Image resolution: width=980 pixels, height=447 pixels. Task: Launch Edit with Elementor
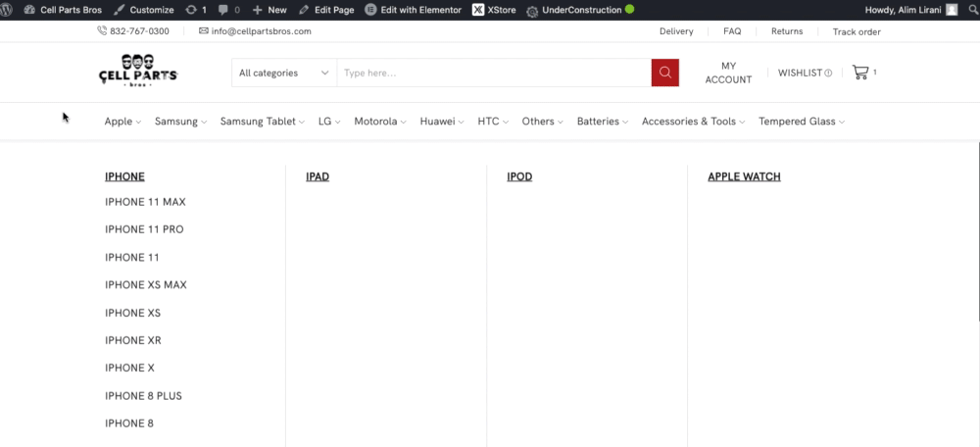[414, 10]
